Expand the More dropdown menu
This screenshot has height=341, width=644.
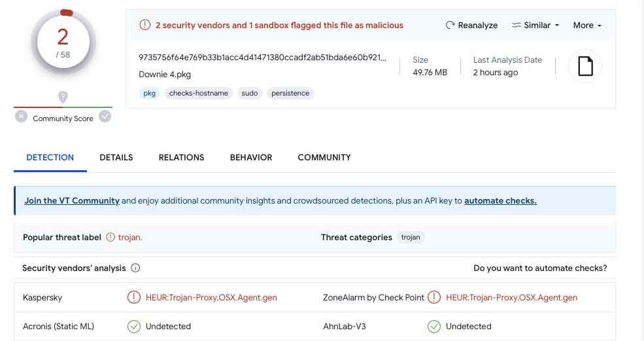click(x=586, y=26)
